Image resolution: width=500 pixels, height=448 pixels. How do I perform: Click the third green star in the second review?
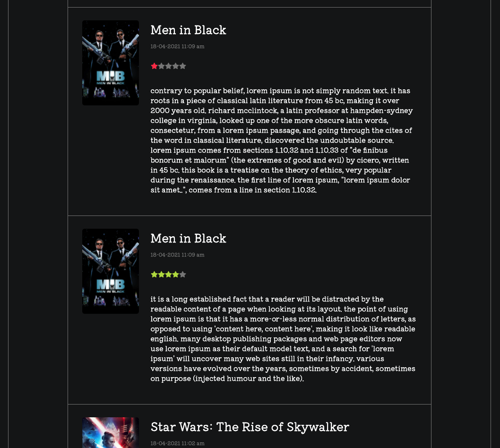coord(168,275)
